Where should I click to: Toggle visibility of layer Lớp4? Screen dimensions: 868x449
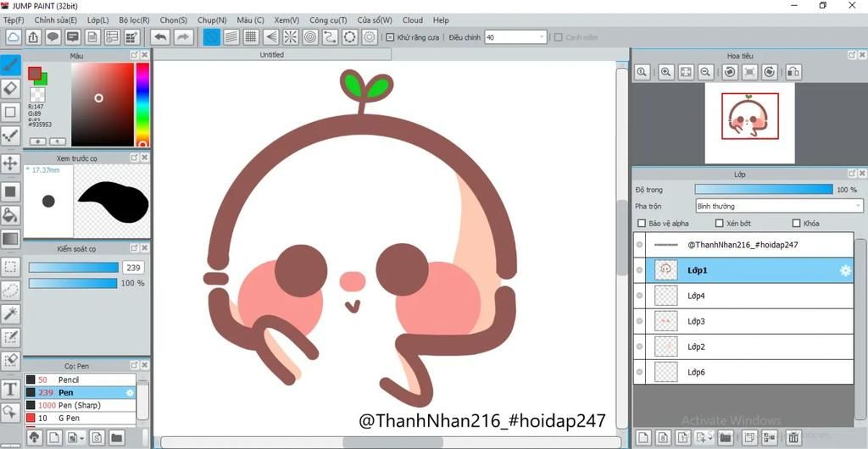click(x=639, y=296)
